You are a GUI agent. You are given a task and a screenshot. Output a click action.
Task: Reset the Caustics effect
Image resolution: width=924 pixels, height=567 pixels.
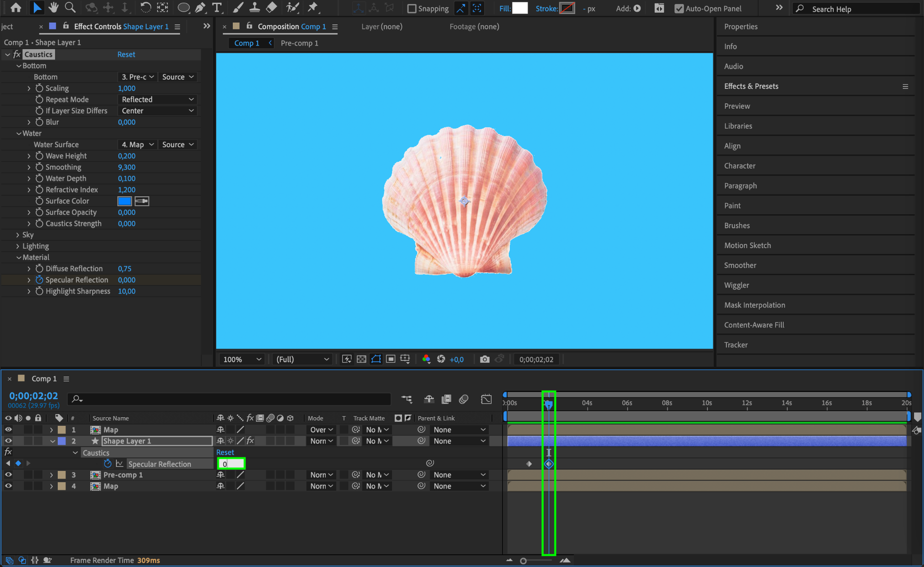tap(126, 54)
